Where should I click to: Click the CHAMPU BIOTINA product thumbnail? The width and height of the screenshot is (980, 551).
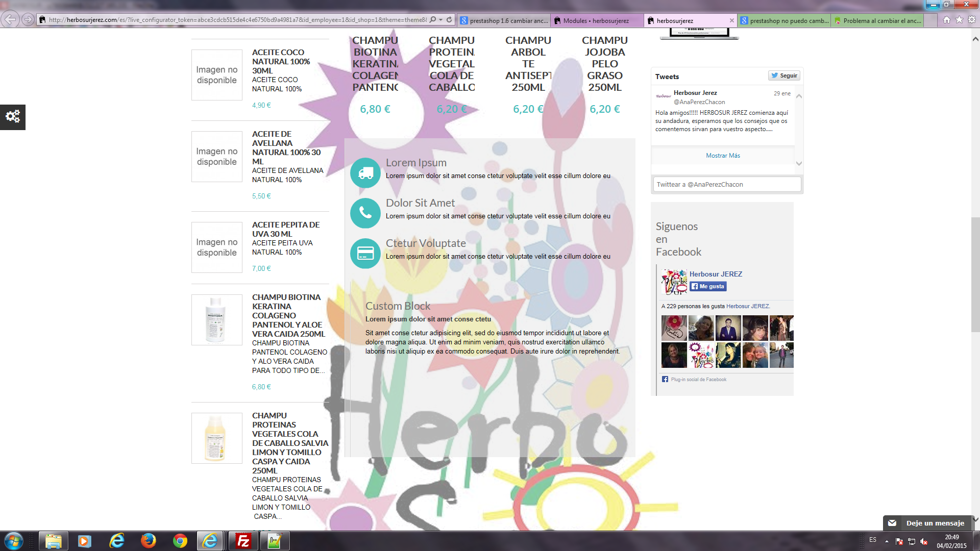coord(216,320)
